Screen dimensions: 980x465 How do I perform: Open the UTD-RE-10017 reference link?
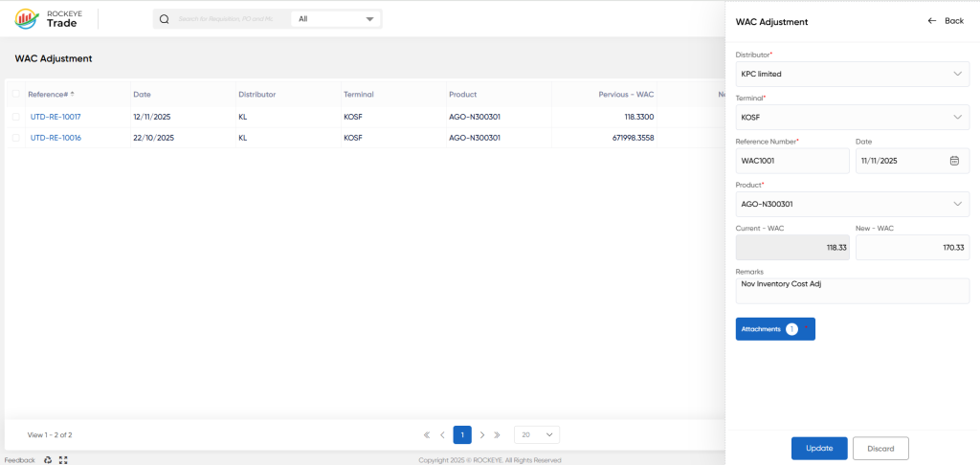coord(56,117)
